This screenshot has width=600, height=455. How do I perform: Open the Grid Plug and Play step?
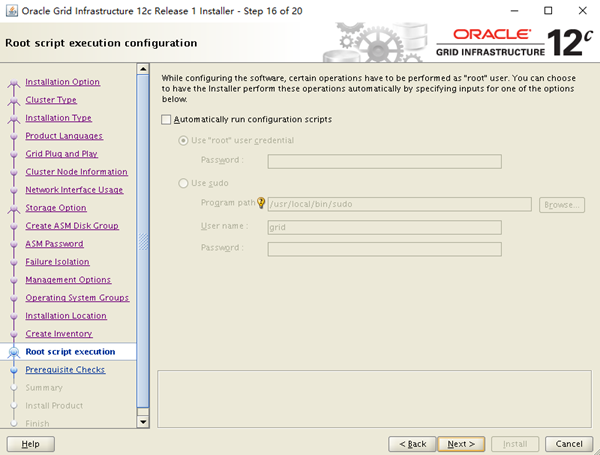(x=61, y=154)
